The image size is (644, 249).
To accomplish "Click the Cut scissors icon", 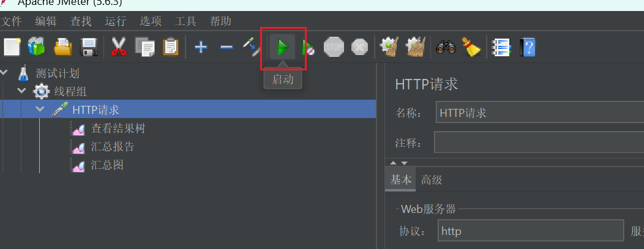I will [x=119, y=47].
